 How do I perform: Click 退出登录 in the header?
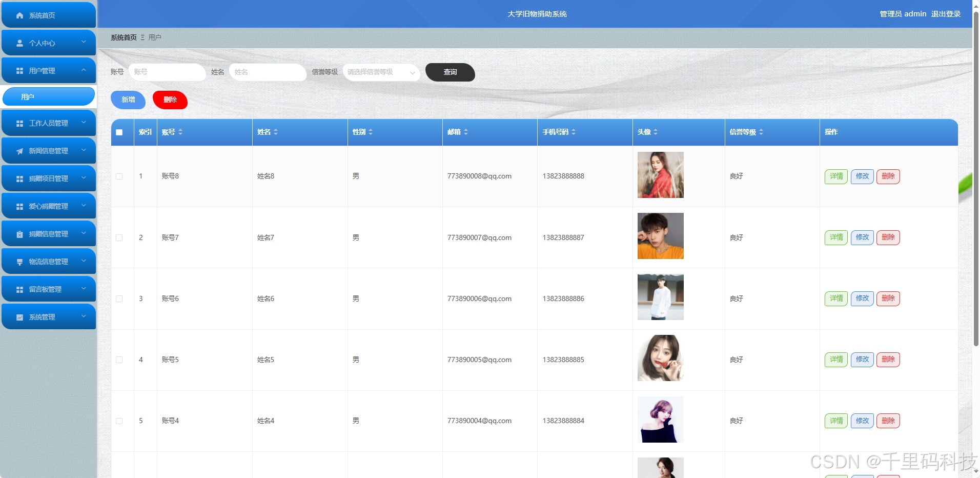(946, 14)
